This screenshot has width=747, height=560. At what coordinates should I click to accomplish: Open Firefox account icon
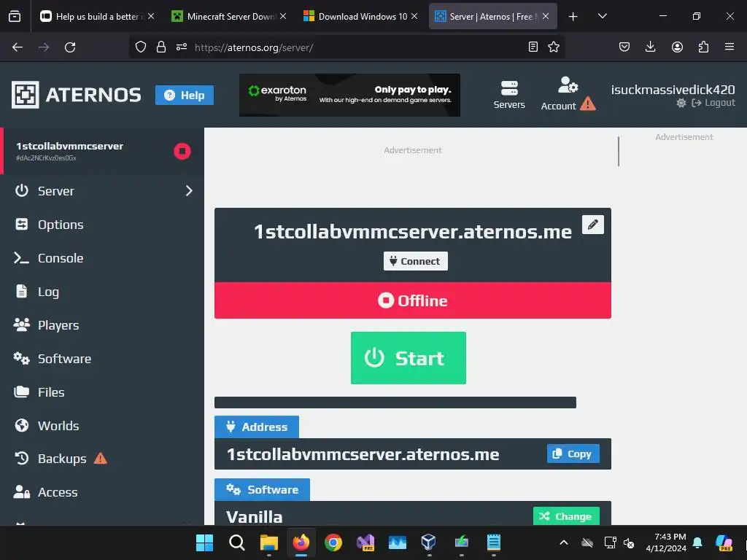tap(677, 47)
